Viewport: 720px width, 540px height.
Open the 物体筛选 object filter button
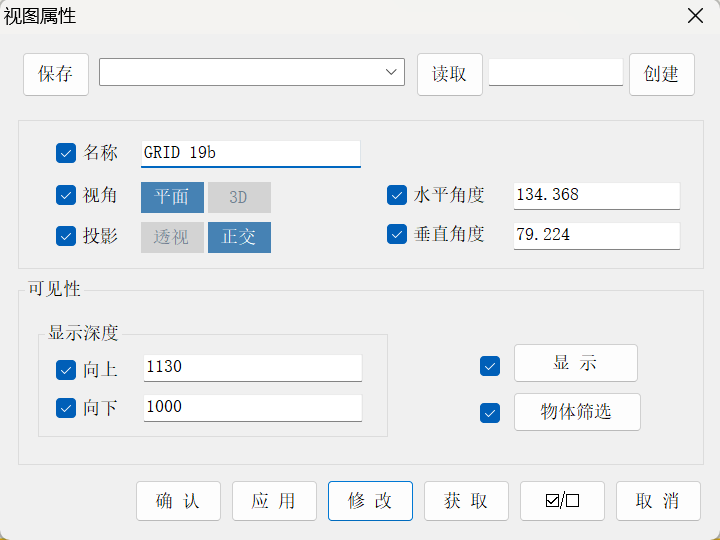(x=577, y=412)
